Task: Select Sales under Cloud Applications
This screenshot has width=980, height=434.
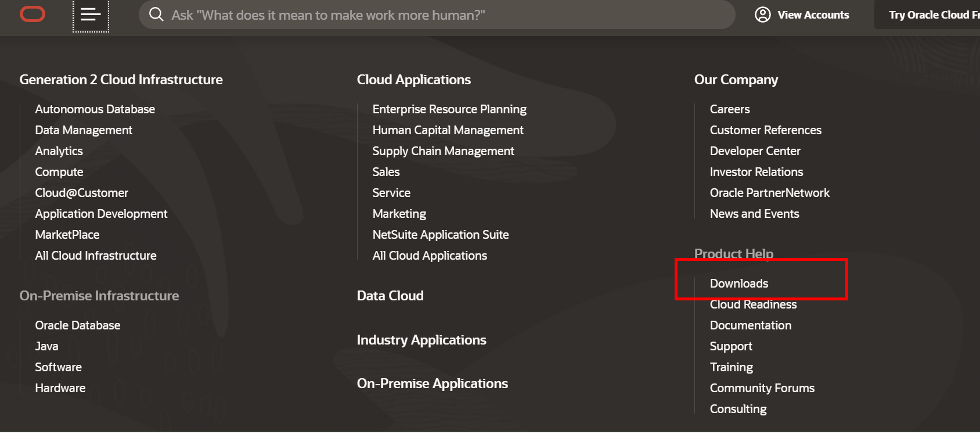Action: point(386,172)
